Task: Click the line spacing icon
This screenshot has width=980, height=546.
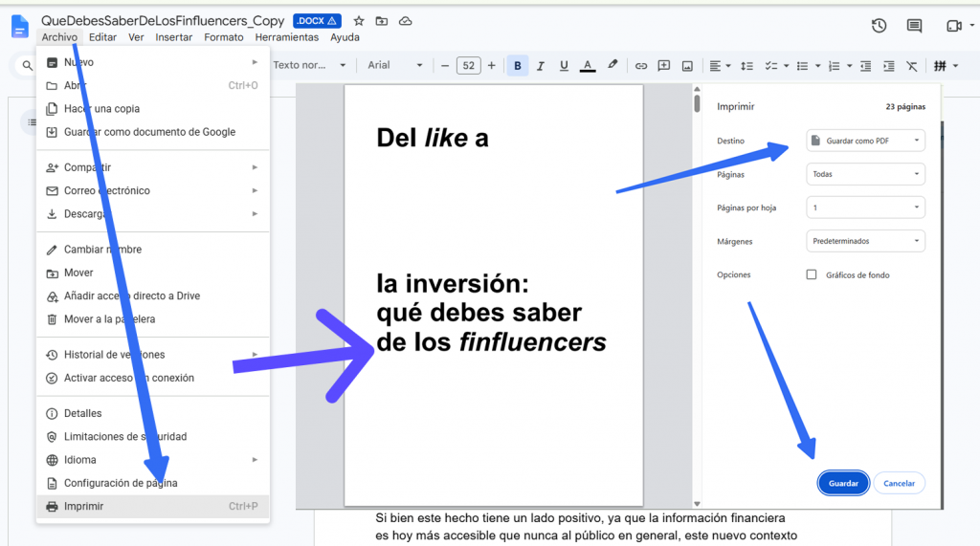Action: 746,66
